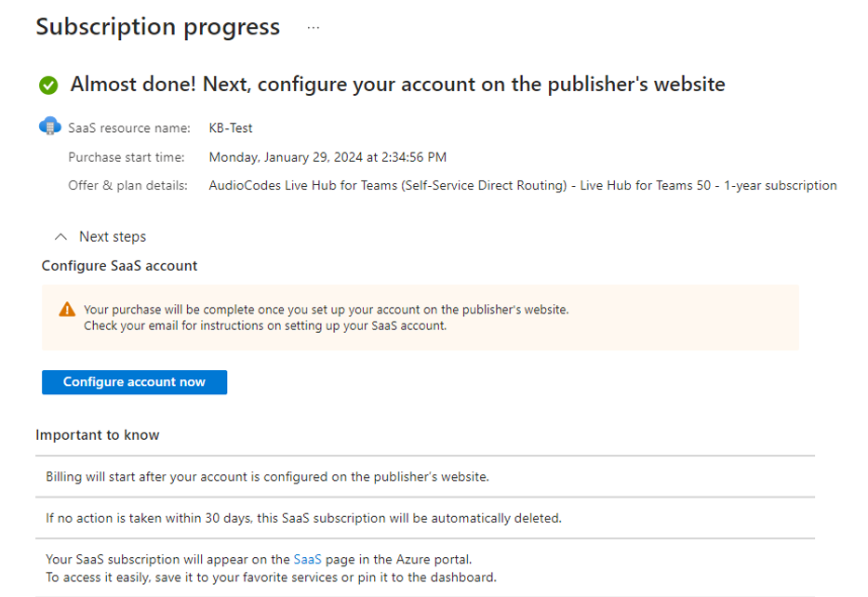Select 'If no action is taken within 30 days' row
This screenshot has width=868, height=597.
tap(425, 518)
